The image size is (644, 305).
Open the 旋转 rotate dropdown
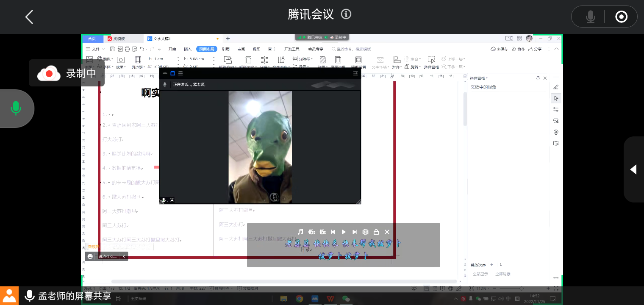(414, 67)
